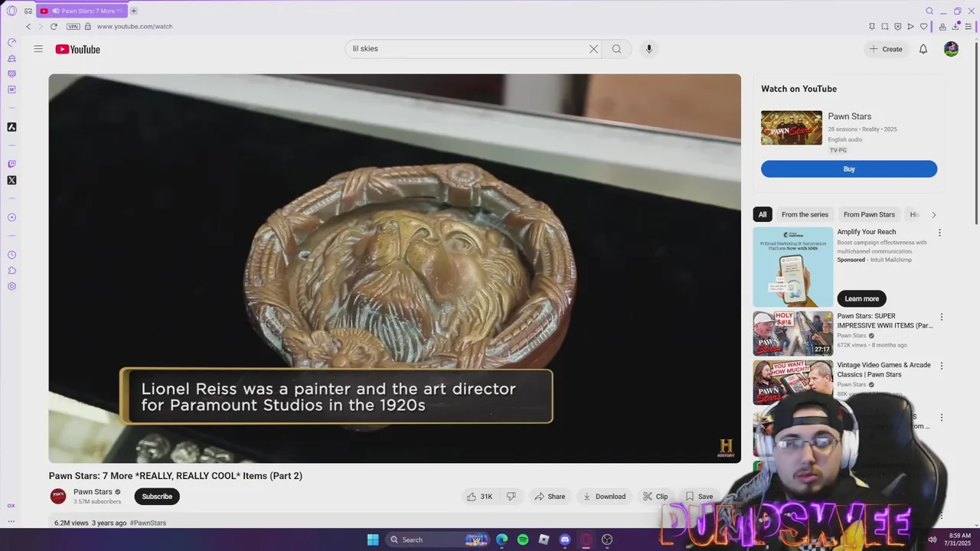Start voice search with the microphone
The height and width of the screenshot is (551, 980).
(x=648, y=49)
